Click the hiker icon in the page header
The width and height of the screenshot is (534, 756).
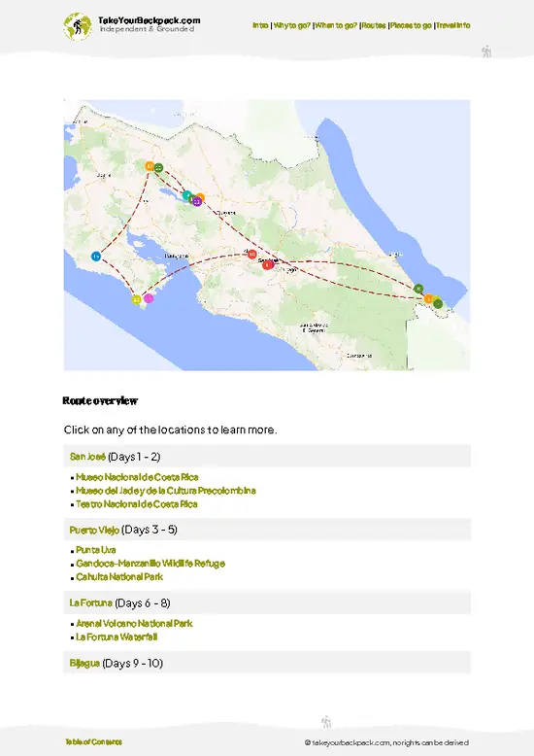[486, 52]
